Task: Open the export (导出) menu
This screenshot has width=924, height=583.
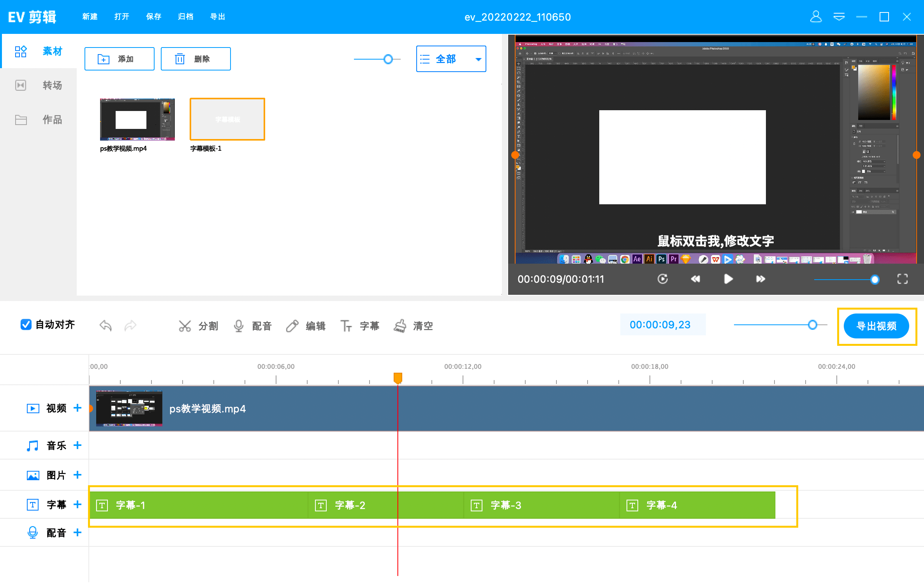Action: tap(217, 17)
